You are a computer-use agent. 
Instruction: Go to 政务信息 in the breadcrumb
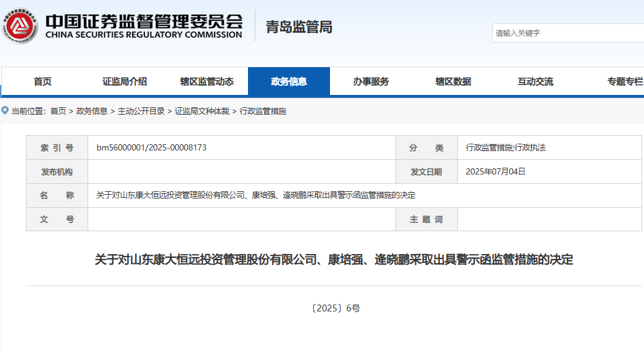pyautogui.click(x=91, y=111)
